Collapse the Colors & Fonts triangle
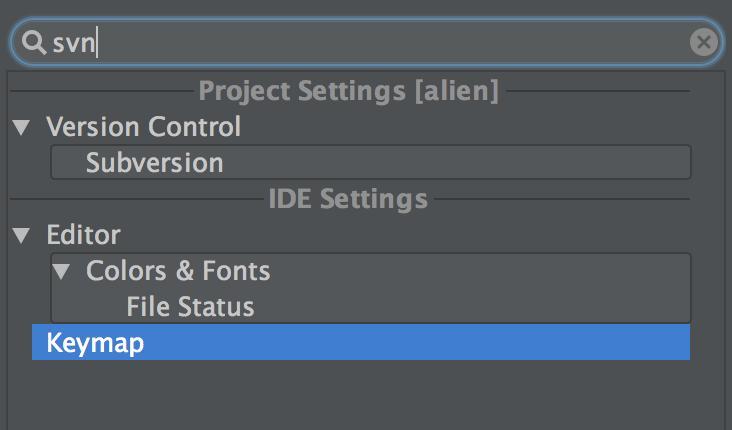 62,271
